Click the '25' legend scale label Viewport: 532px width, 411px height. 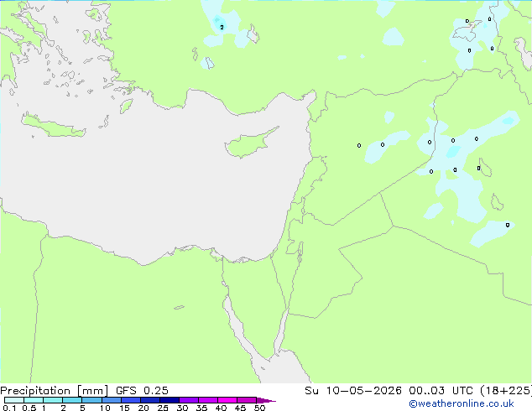(x=163, y=408)
